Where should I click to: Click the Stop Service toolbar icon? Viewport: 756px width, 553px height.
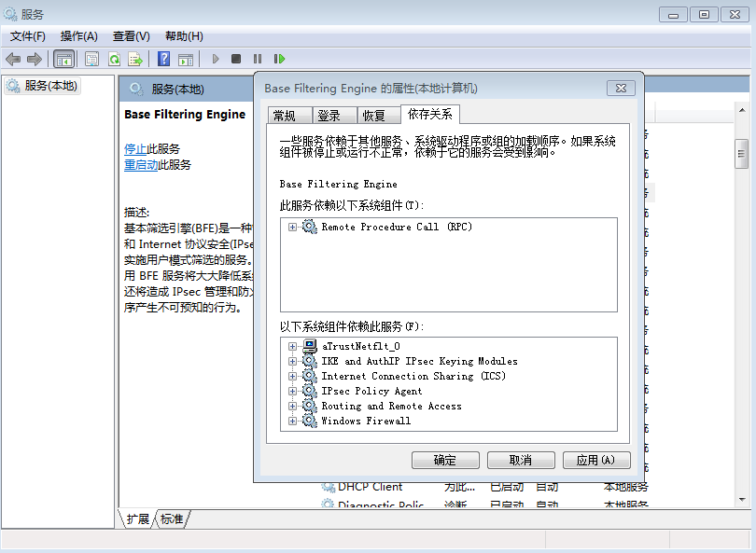236,59
